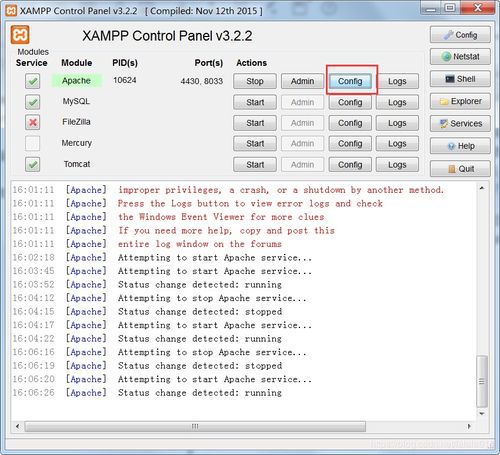Close the XAMPP Control Panel window
This screenshot has height=455, width=500.
tap(477, 7)
